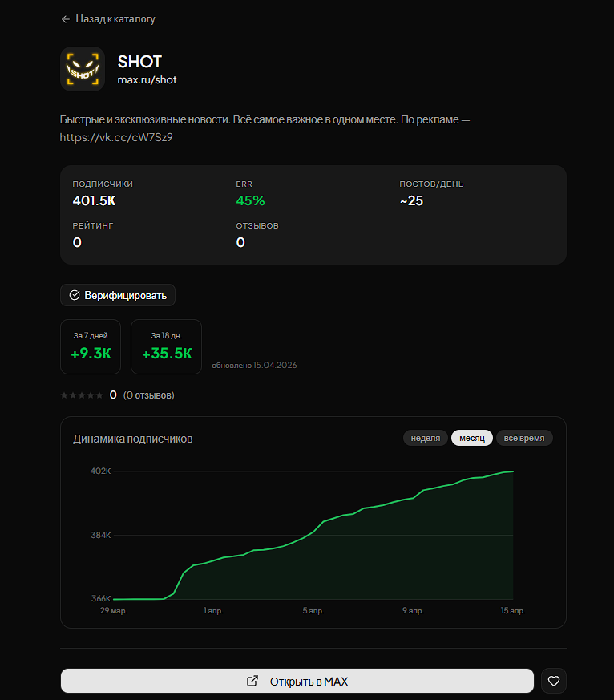Select the 'месяц' chart period tab
Screen dimensions: 614x700
472,438
